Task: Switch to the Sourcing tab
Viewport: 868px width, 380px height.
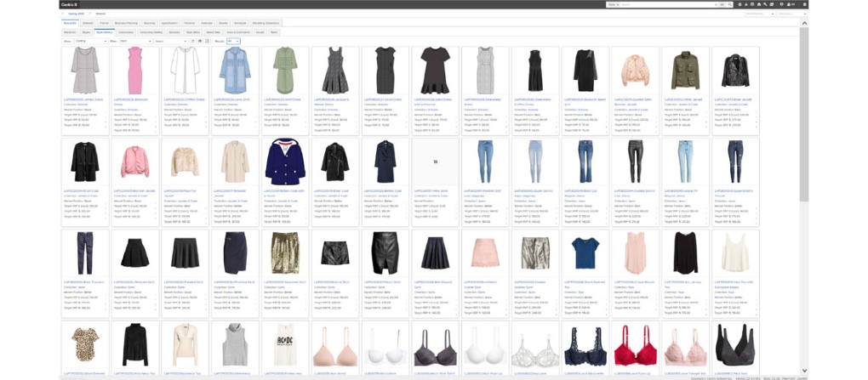Action: pyautogui.click(x=150, y=23)
